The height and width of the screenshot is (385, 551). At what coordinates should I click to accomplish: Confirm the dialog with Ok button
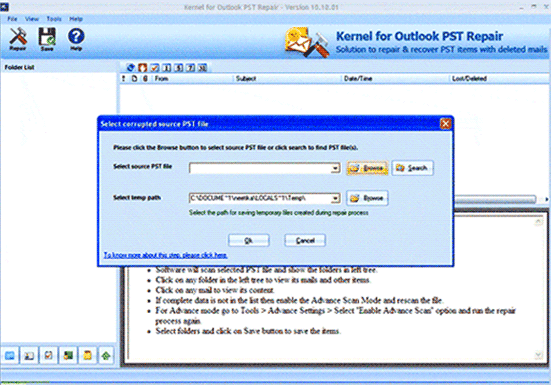click(x=248, y=240)
